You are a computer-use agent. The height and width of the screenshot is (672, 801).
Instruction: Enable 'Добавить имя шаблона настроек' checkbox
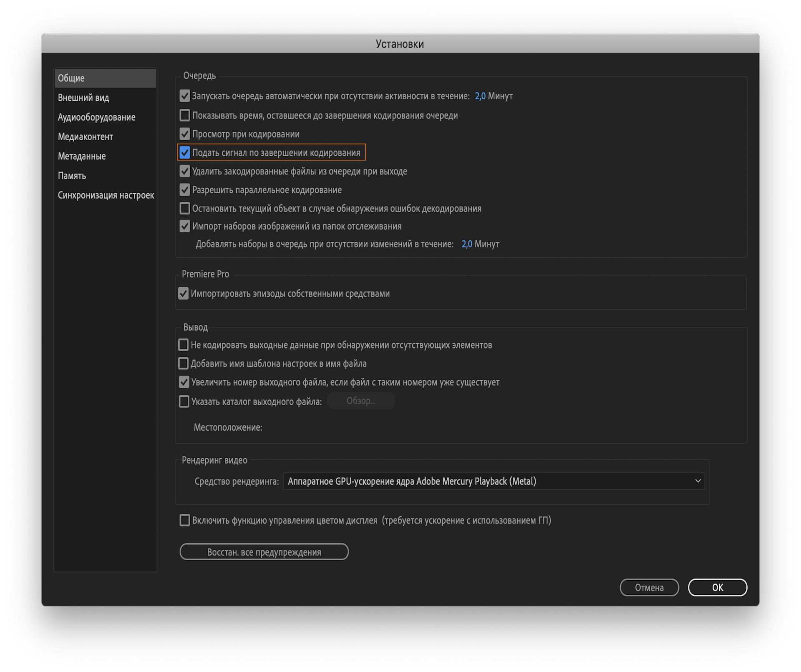183,364
